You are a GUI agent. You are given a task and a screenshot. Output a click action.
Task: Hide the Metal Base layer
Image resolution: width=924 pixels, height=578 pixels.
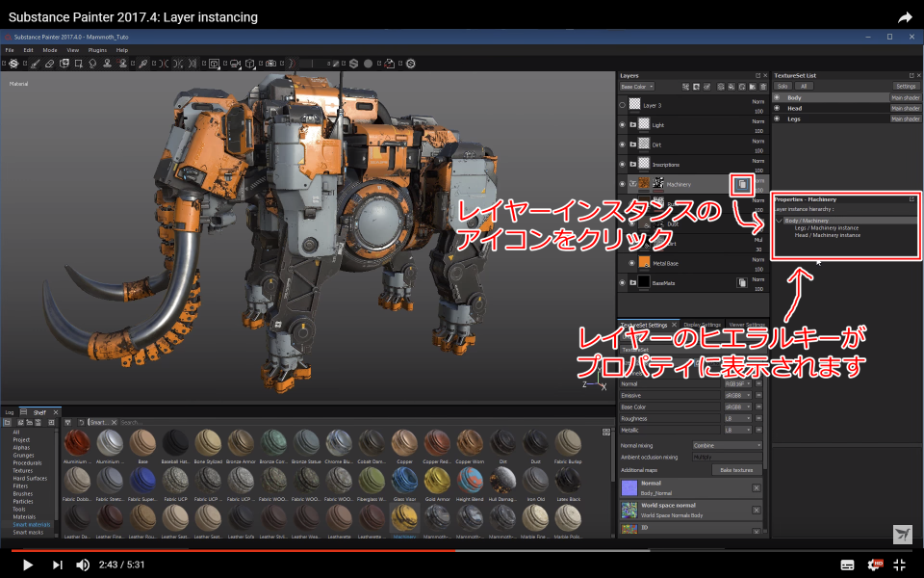[x=631, y=263]
